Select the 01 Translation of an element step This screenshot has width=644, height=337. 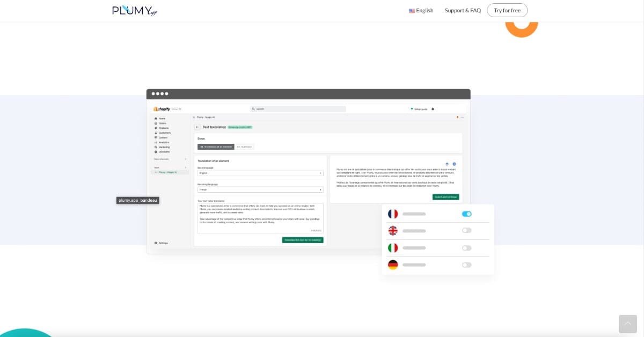[216, 146]
